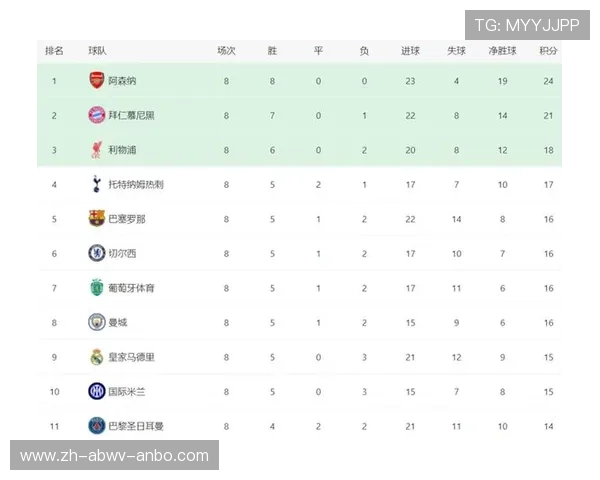Select the 巴黎圣日耳曼 team name
This screenshot has height=480, width=600.
coord(136,426)
